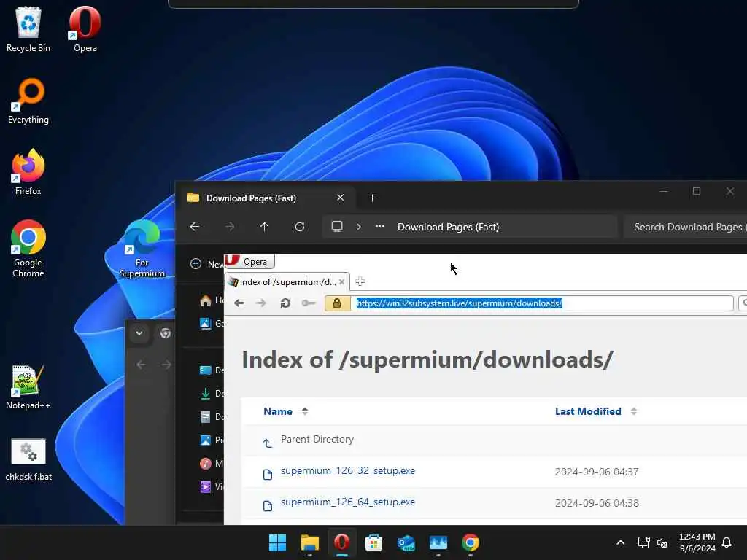
Task: Click the This PC monitor icon in breadcrumb
Action: click(x=337, y=227)
